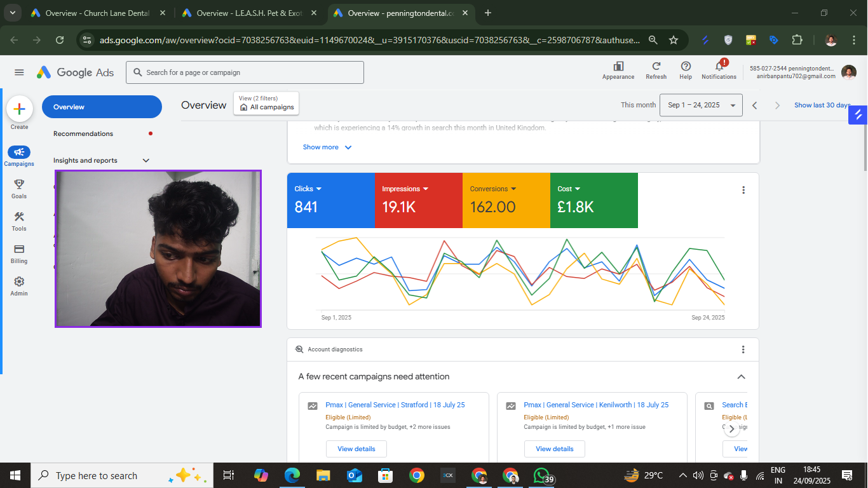Select Recommendations in the side menu
The image size is (868, 488).
tap(83, 134)
